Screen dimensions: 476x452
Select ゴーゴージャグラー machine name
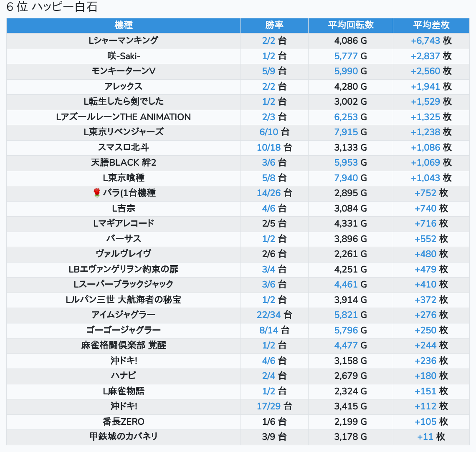(x=124, y=331)
